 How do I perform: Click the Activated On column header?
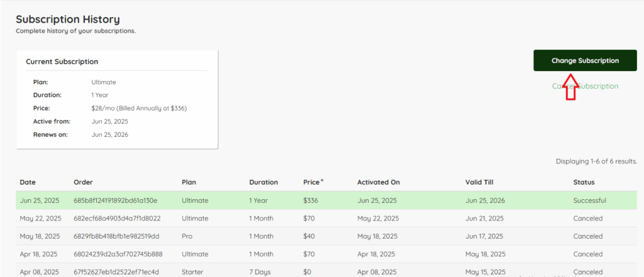(x=378, y=182)
